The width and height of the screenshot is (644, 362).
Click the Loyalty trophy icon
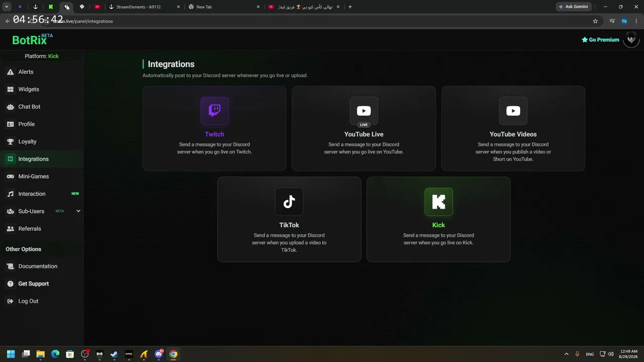(10, 142)
